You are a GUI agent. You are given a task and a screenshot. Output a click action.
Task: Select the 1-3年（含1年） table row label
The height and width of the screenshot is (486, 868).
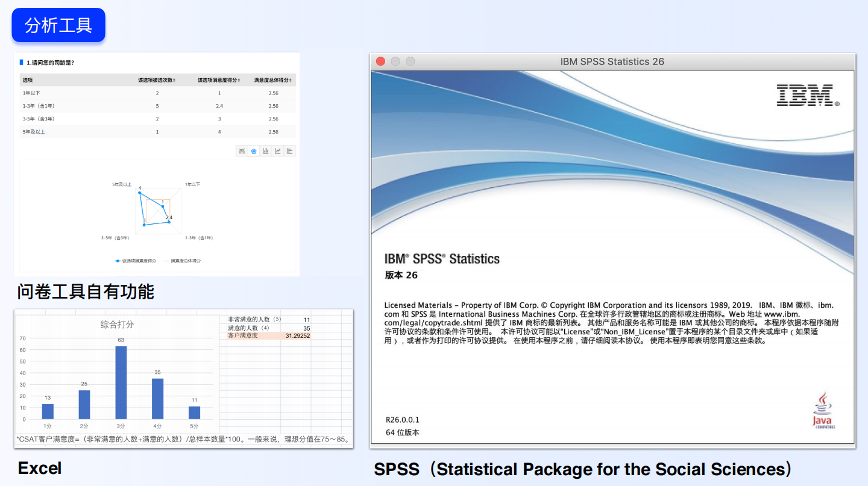39,106
